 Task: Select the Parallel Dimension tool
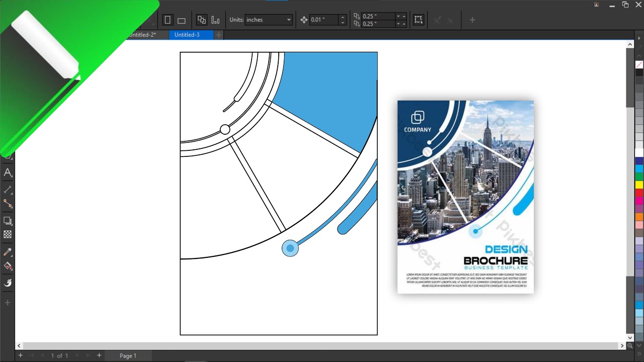8,190
